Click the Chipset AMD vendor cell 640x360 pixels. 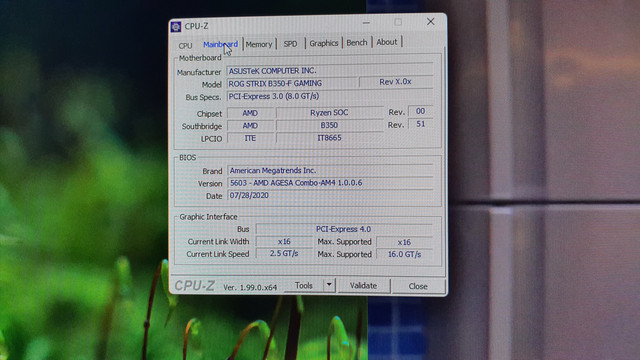[250, 113]
